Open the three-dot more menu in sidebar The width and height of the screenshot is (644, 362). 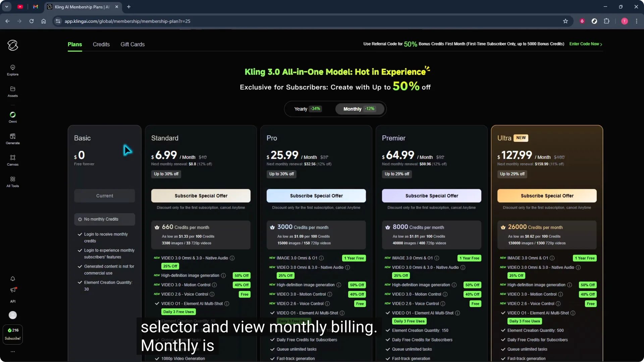(x=13, y=352)
